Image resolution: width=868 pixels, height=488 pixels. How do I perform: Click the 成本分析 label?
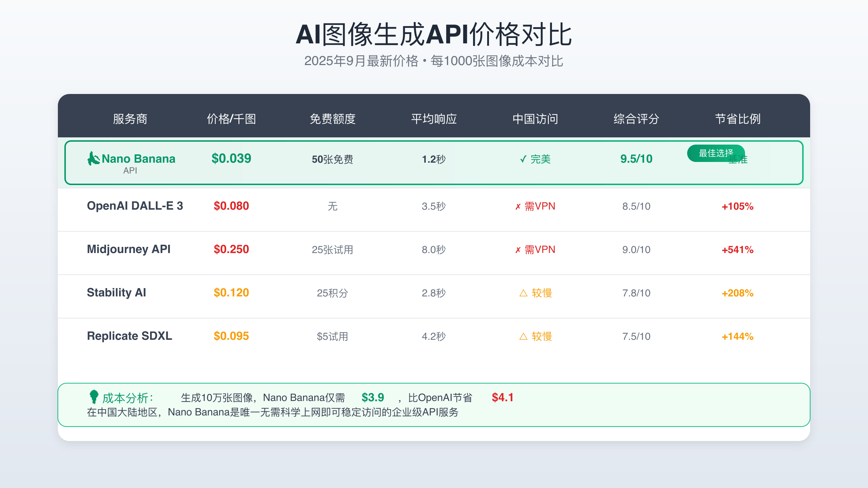(128, 398)
